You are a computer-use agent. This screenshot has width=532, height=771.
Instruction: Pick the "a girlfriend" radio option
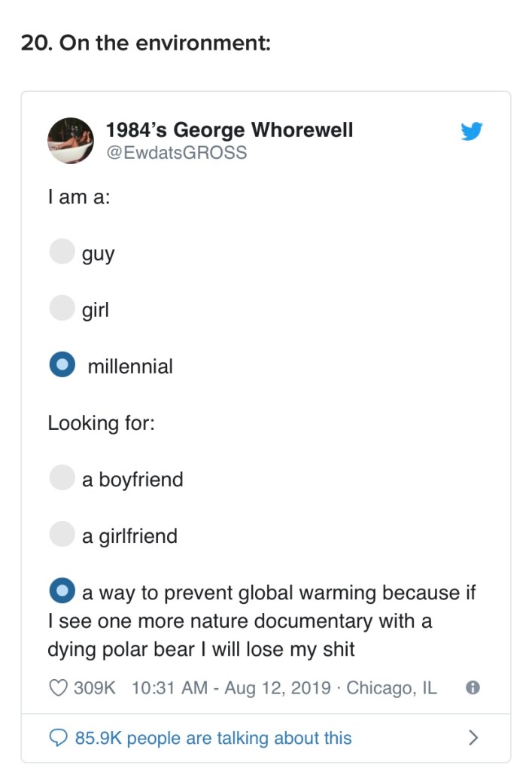[62, 534]
